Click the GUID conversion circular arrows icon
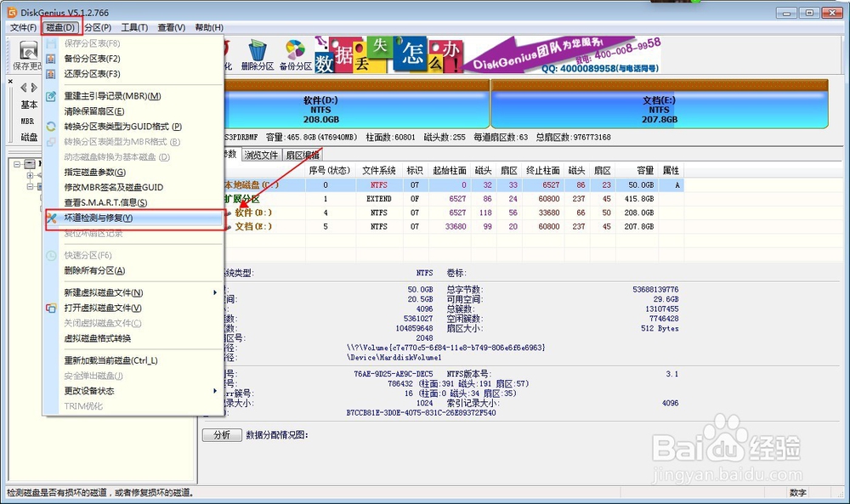850x504 pixels. pyautogui.click(x=51, y=127)
